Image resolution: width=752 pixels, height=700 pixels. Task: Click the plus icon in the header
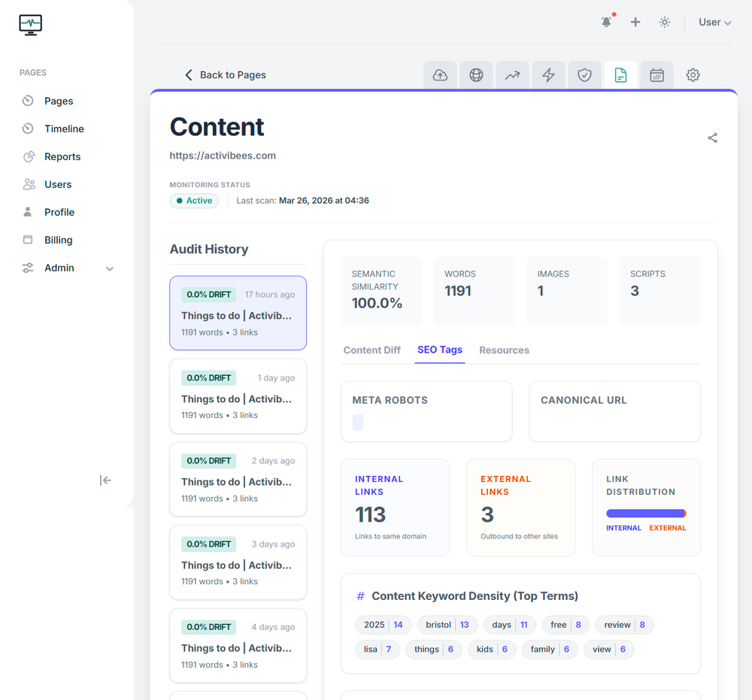[x=635, y=22]
